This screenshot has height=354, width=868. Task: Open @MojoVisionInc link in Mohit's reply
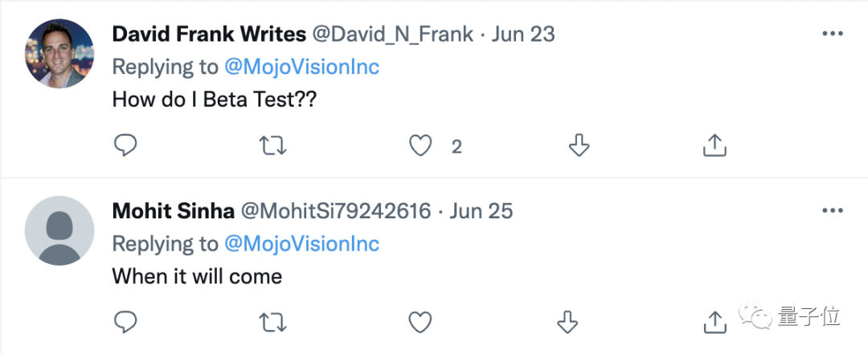(x=302, y=244)
